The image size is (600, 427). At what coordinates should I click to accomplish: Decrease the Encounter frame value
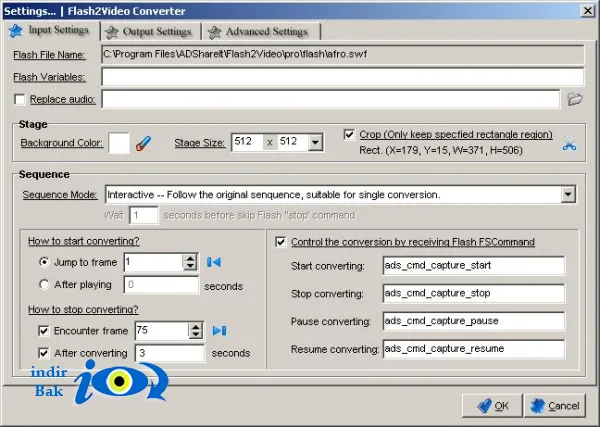(x=196, y=335)
